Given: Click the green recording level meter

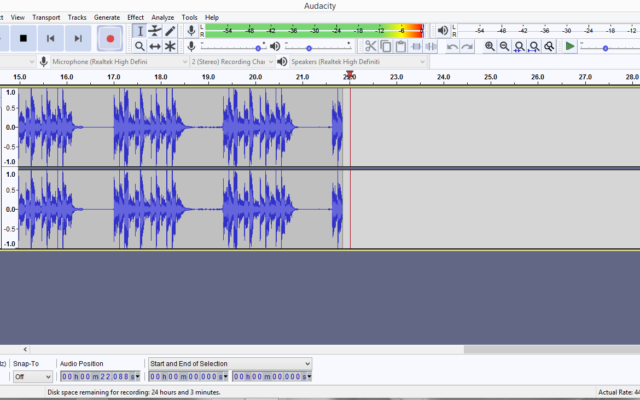Looking at the screenshot, I should tap(314, 31).
